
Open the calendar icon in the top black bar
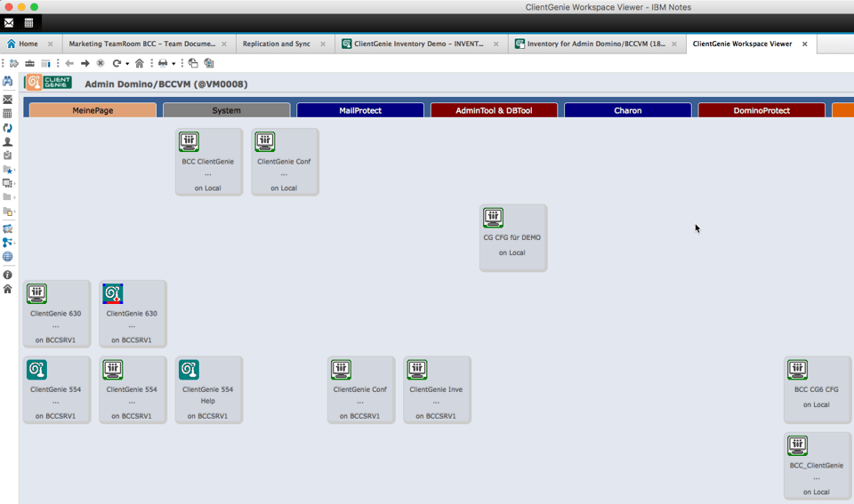point(28,23)
